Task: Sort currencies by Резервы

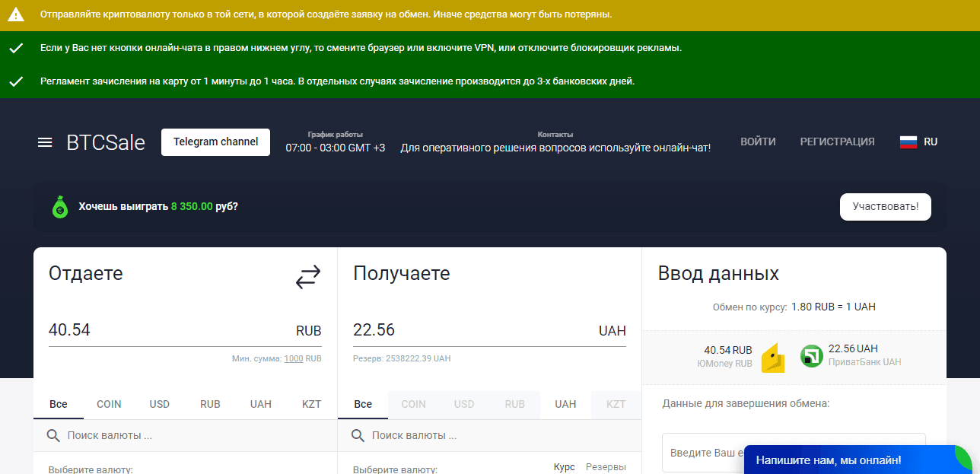Action: point(605,466)
